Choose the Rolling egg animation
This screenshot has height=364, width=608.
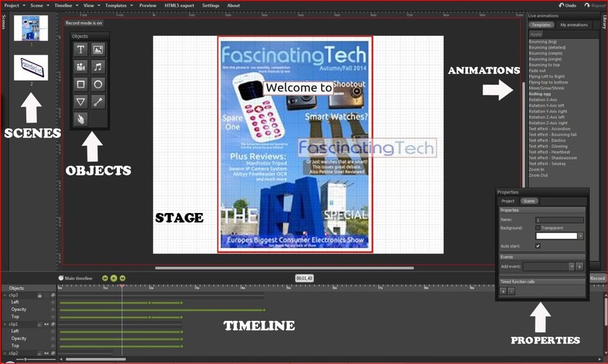(x=540, y=94)
